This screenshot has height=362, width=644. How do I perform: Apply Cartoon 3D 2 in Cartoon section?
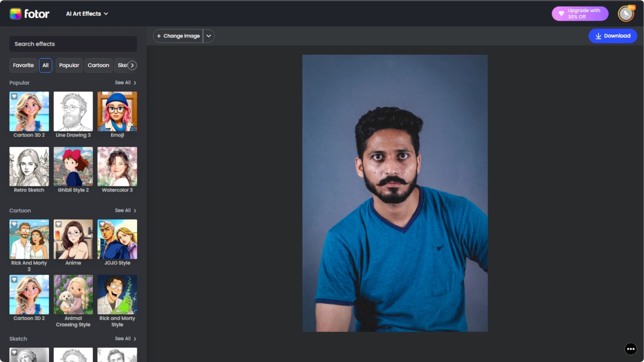(29, 294)
